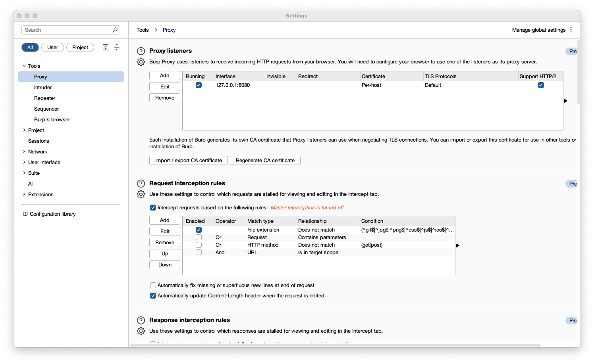
Task: Click the Configuration library book icon
Action: tap(25, 214)
